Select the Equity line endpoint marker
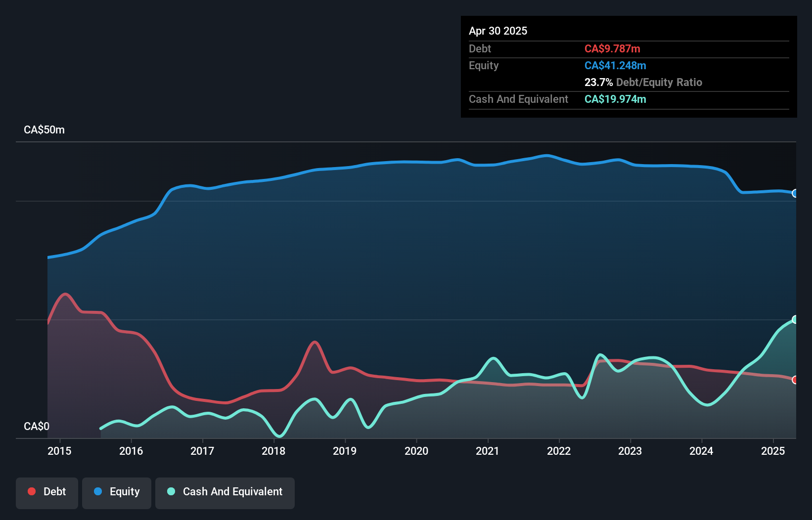812x520 pixels. coord(795,194)
